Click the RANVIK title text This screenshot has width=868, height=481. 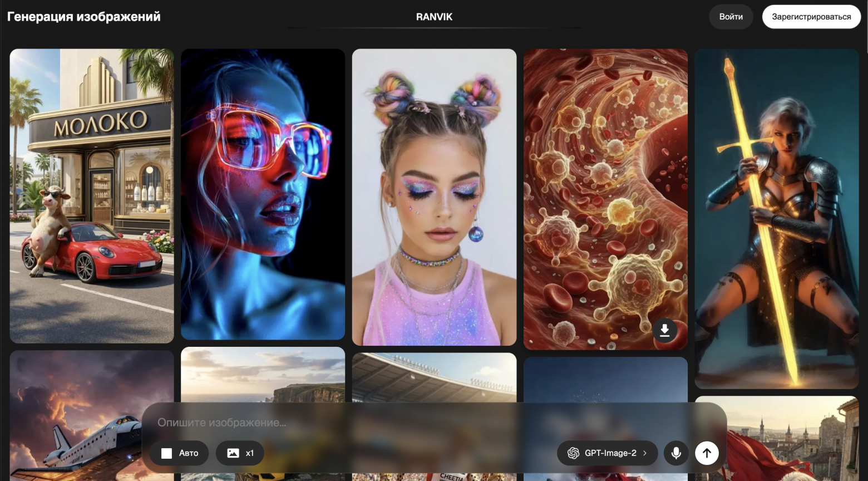[435, 17]
